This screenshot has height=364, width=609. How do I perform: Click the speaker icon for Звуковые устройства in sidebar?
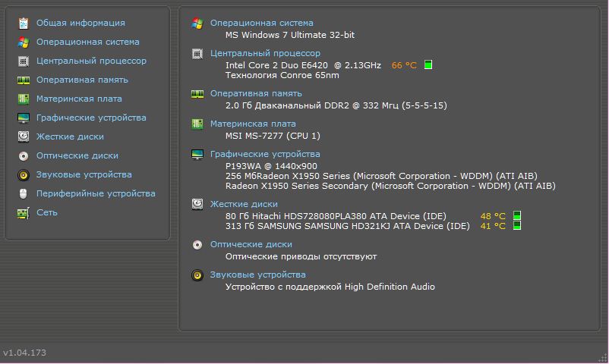(x=23, y=175)
